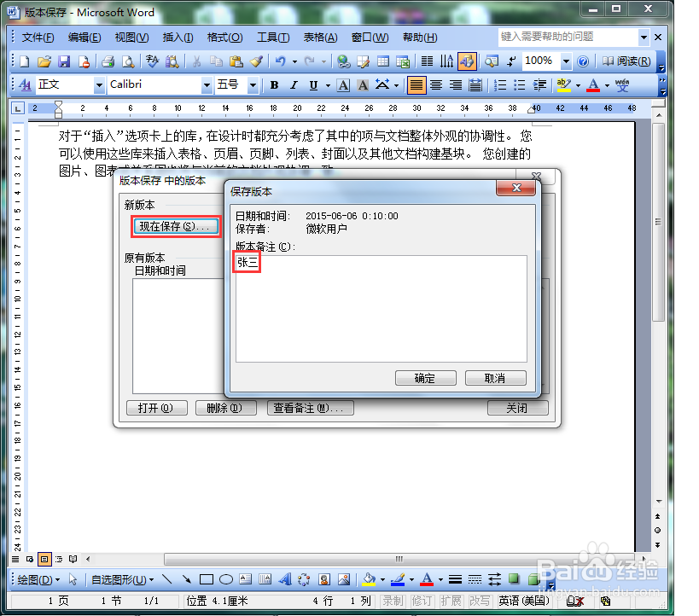Align text to the right
This screenshot has width=699, height=616.
click(x=456, y=85)
